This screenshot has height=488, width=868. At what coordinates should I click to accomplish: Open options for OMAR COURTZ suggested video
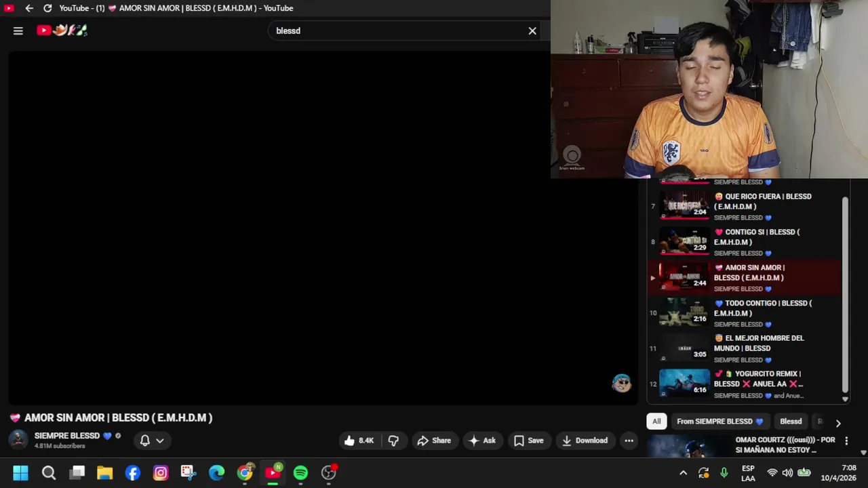coord(846,441)
